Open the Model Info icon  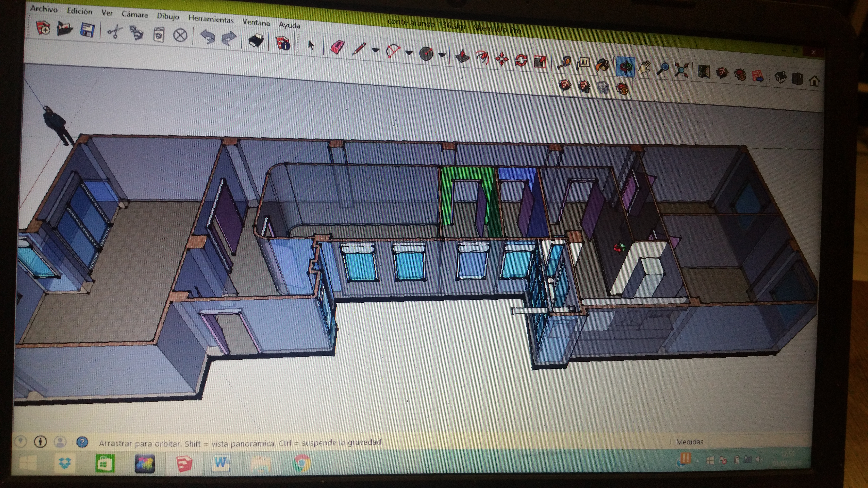[283, 43]
